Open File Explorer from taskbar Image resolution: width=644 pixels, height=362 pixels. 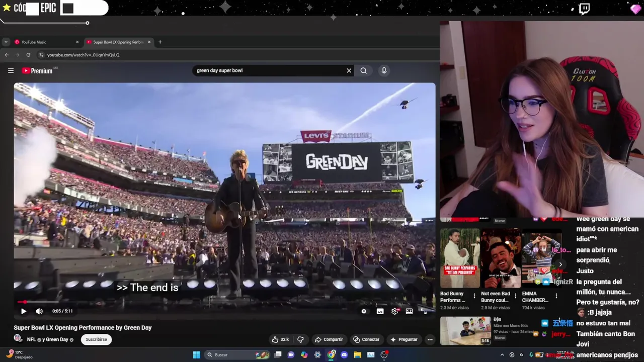point(357,355)
